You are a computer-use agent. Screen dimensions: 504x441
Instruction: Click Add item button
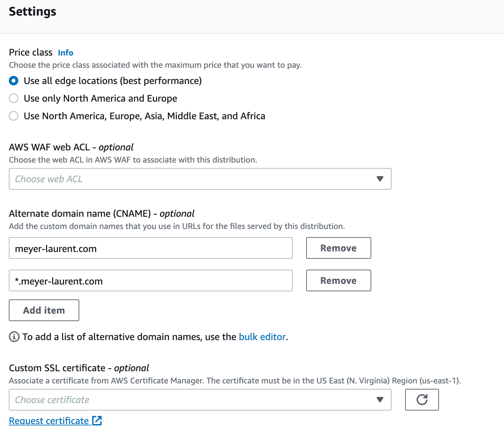(x=44, y=310)
